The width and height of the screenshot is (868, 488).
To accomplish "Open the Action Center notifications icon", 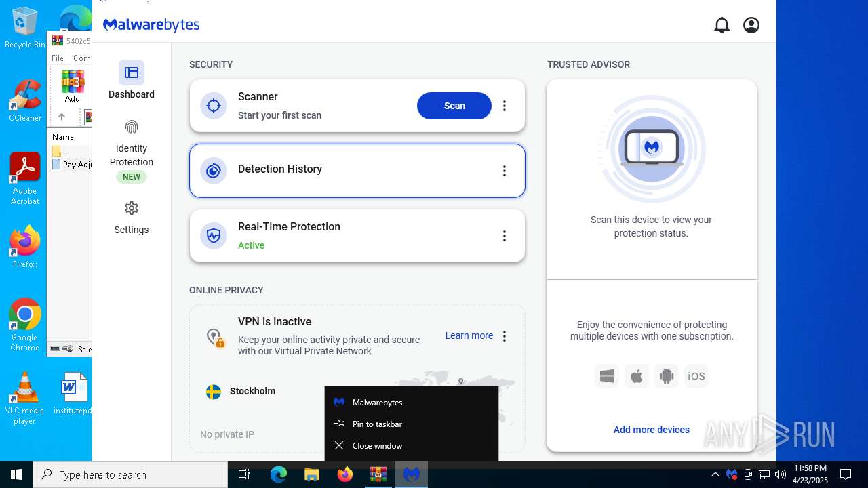I will click(846, 474).
